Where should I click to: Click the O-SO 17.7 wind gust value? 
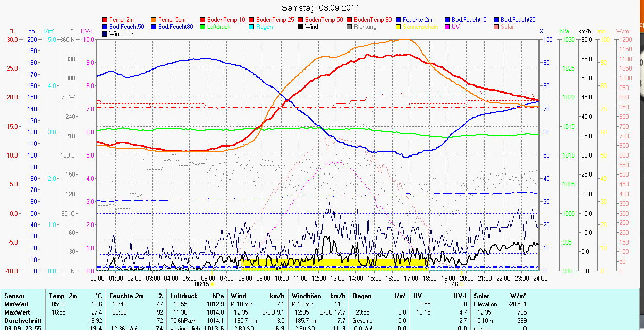[332, 312]
